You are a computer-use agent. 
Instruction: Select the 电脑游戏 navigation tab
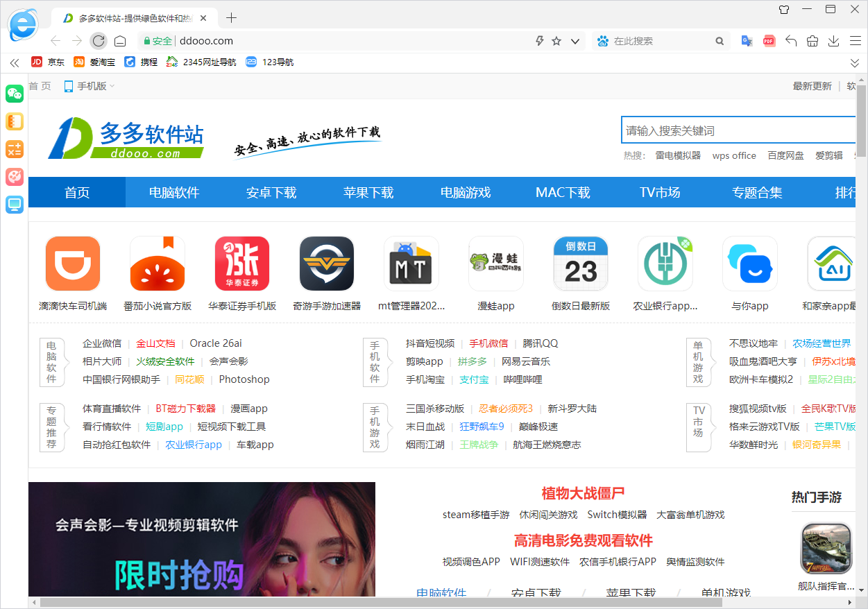[x=466, y=192]
